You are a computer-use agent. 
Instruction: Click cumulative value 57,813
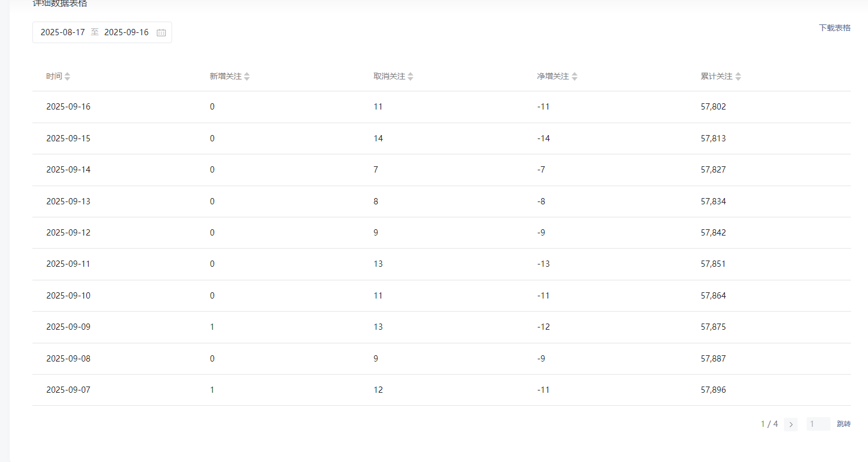(713, 138)
